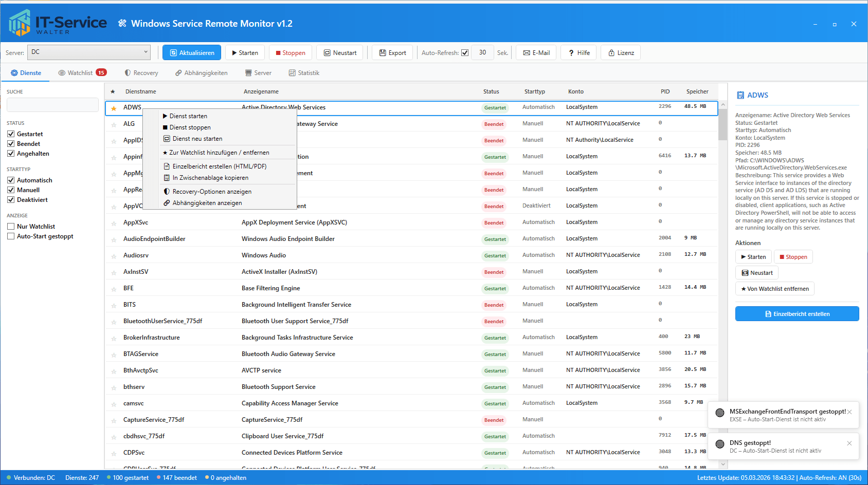Open the Hilfe help button
This screenshot has width=868, height=485.
pyautogui.click(x=579, y=53)
